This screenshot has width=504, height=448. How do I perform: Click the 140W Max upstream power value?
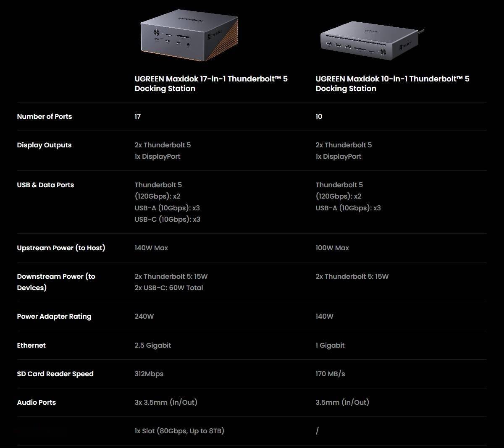[x=151, y=248]
